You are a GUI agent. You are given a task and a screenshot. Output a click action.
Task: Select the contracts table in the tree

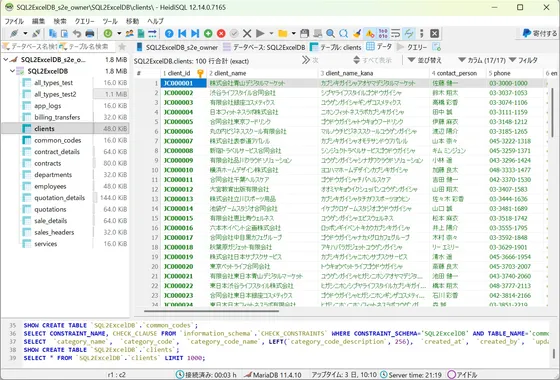48,163
